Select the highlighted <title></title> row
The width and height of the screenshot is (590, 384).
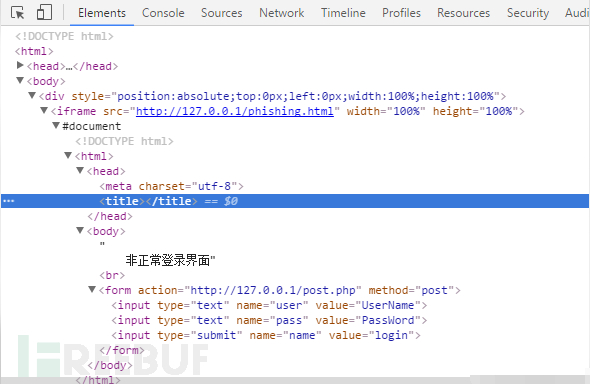295,201
